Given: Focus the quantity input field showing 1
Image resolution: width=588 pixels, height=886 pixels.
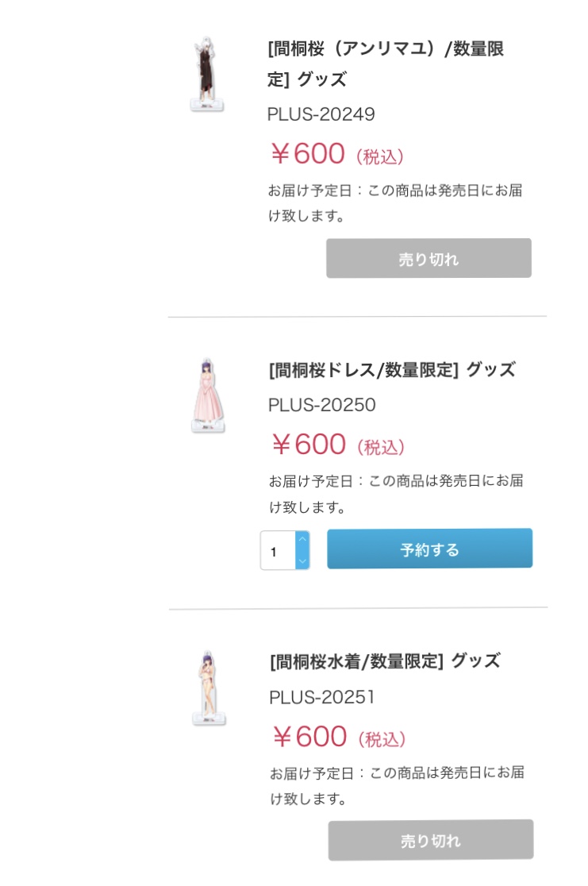Looking at the screenshot, I should pos(277,550).
